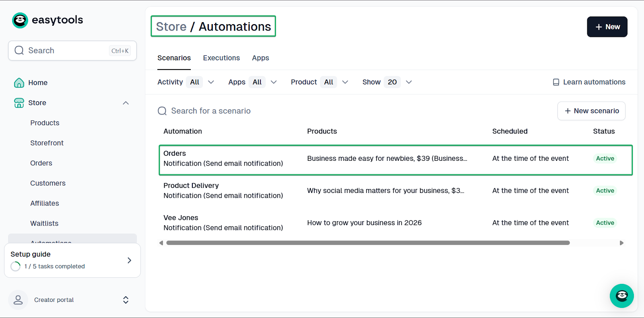The height and width of the screenshot is (318, 644).
Task: Click the Creator portal user avatar icon
Action: 18,300
